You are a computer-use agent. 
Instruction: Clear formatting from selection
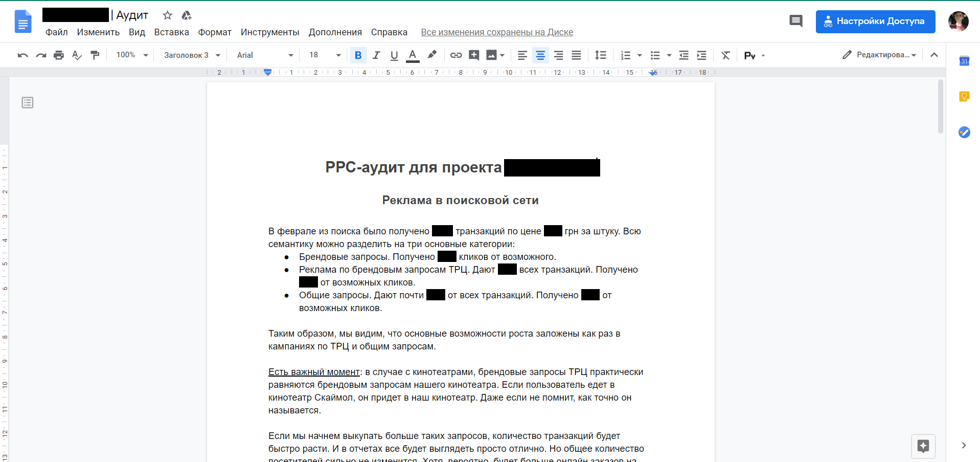tap(725, 55)
